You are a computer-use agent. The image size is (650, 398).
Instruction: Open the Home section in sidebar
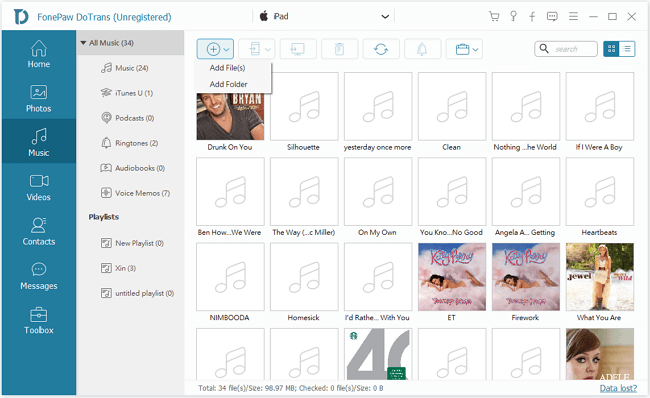(x=39, y=54)
